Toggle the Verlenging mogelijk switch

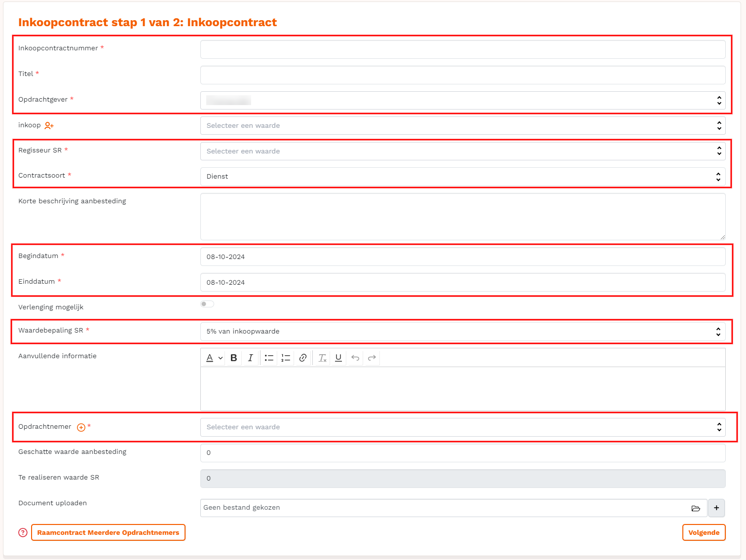coord(207,304)
